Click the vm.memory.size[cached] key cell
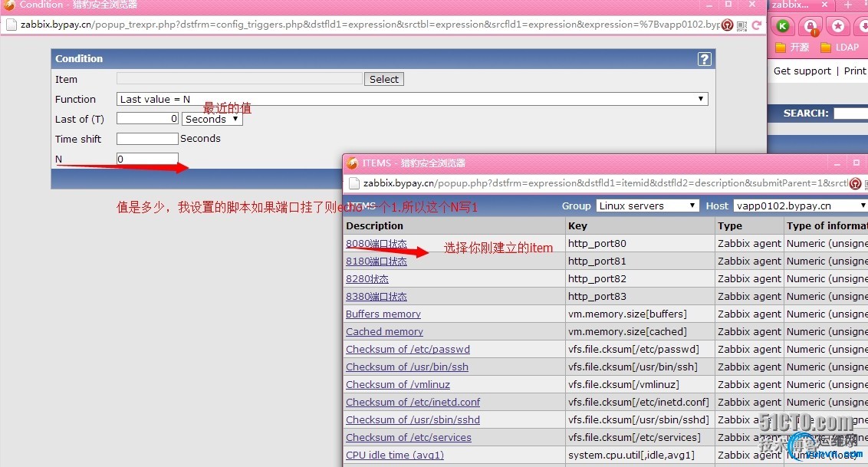This screenshot has width=868, height=467. click(x=640, y=331)
